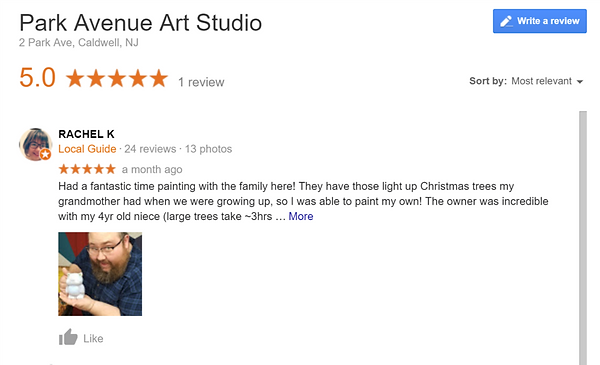Viewport: 600px width, 365px height.
Task: Click the Like text label
Action: click(x=93, y=339)
